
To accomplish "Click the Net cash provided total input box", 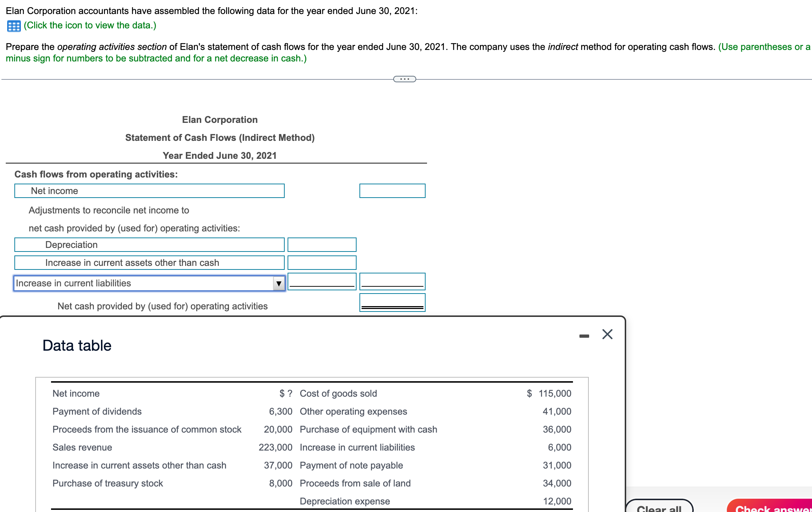I will 392,302.
